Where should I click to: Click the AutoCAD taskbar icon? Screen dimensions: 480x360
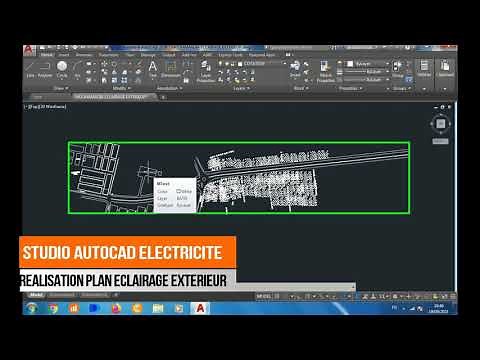(200, 308)
